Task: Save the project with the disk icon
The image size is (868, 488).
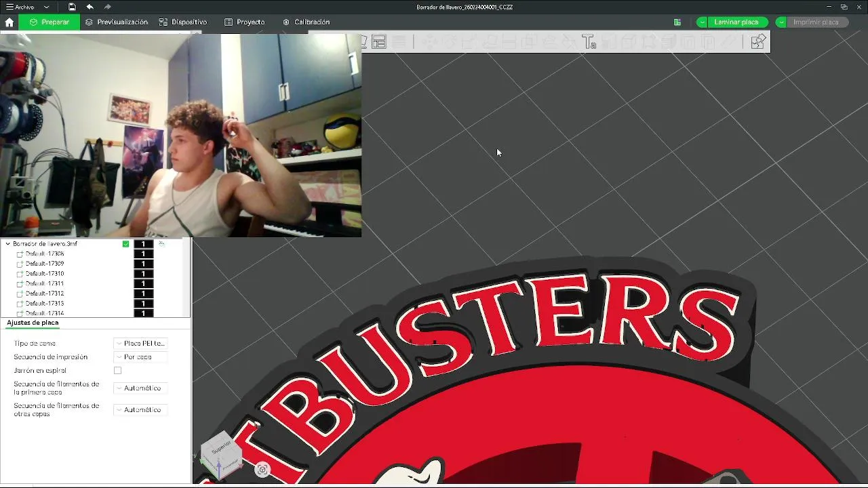Action: pos(72,7)
